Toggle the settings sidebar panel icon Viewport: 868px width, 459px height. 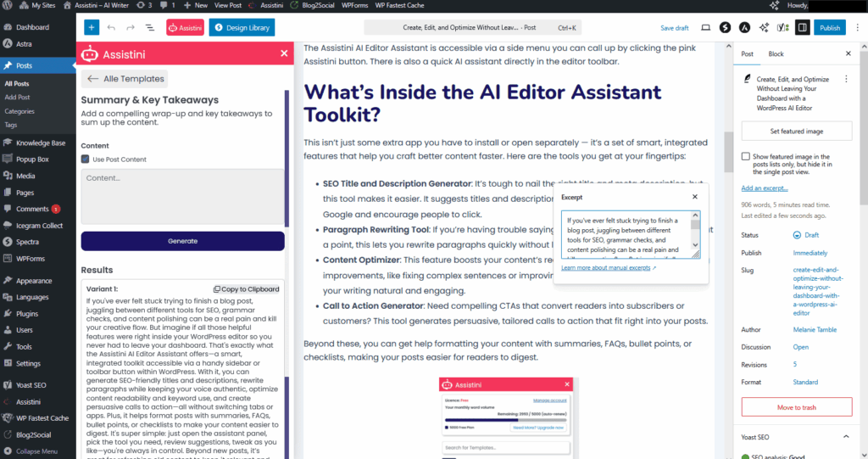tap(802, 27)
